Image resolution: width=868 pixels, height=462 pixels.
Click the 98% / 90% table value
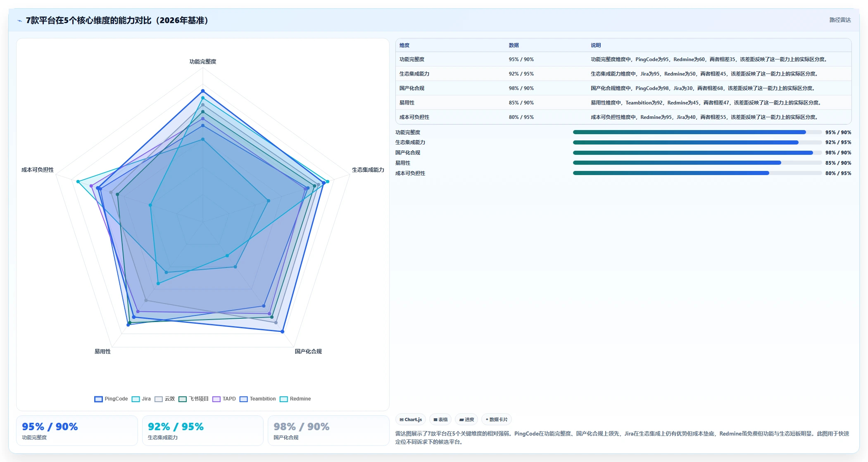click(521, 88)
